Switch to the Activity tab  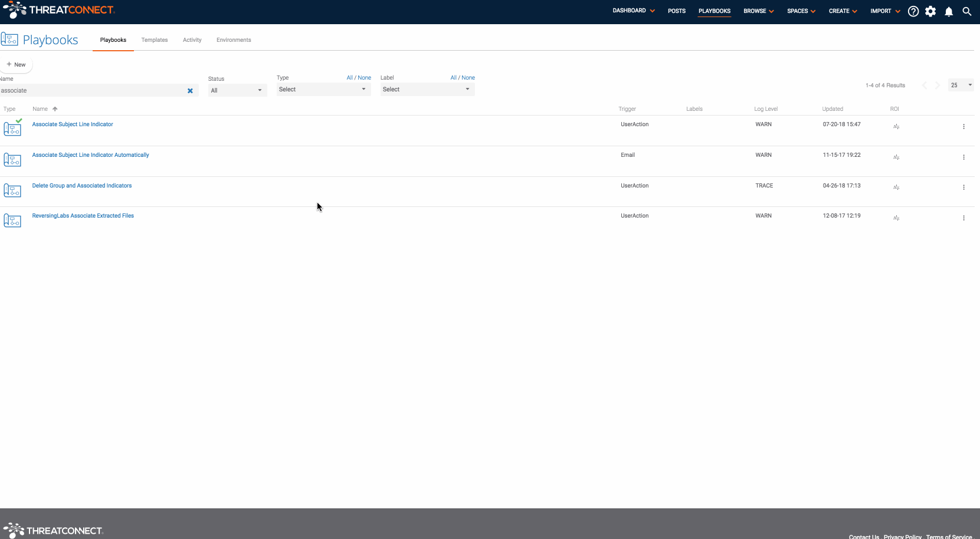click(192, 40)
